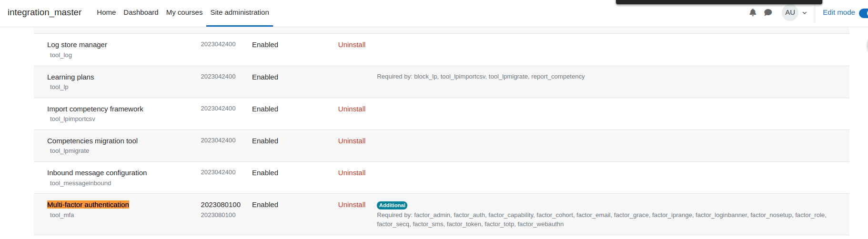Viewport: 868px width, 239px height.
Task: Uninstall the Log store manager plugin
Action: click(352, 45)
